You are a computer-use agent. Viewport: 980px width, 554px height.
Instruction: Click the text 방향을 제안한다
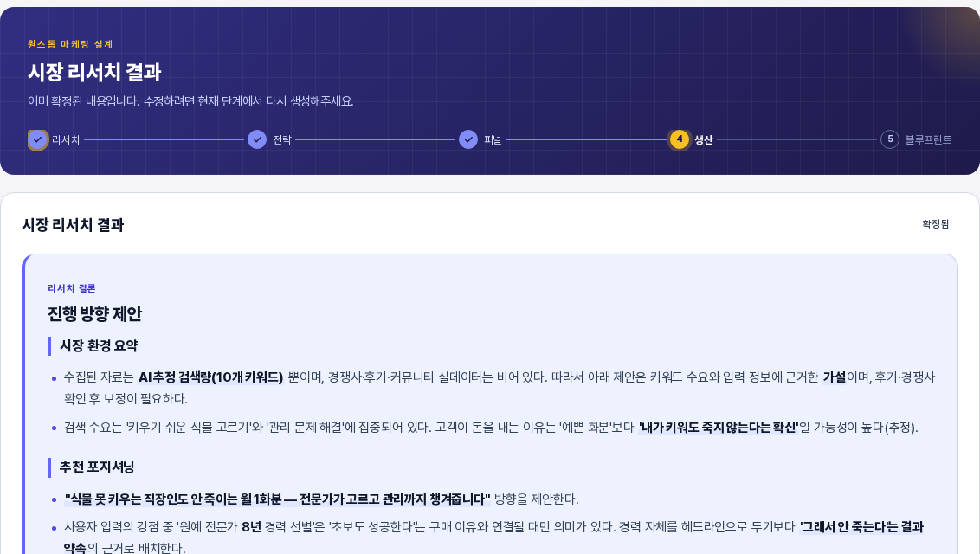[x=536, y=499]
